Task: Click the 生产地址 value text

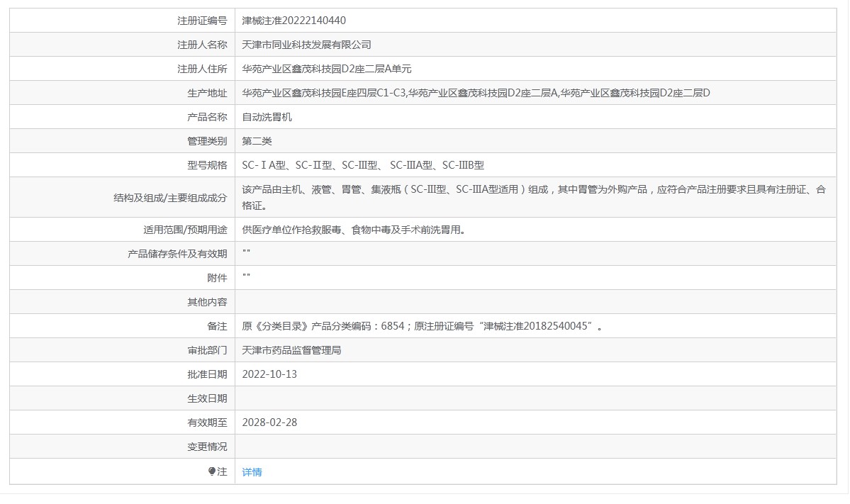Action: (x=476, y=93)
